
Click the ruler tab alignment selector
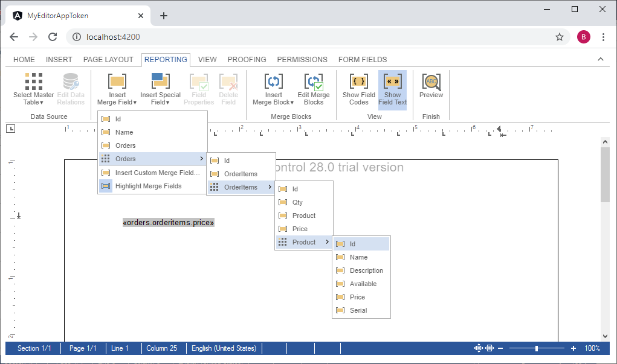[x=11, y=129]
